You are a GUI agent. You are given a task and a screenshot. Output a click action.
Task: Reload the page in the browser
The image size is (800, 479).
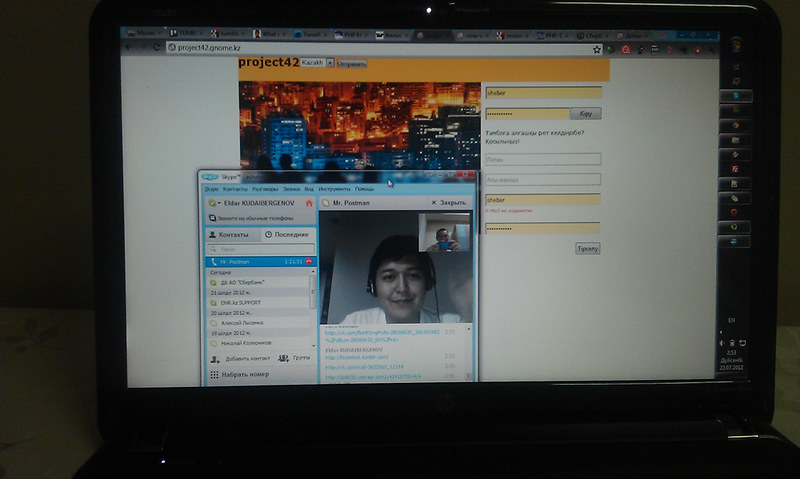157,47
